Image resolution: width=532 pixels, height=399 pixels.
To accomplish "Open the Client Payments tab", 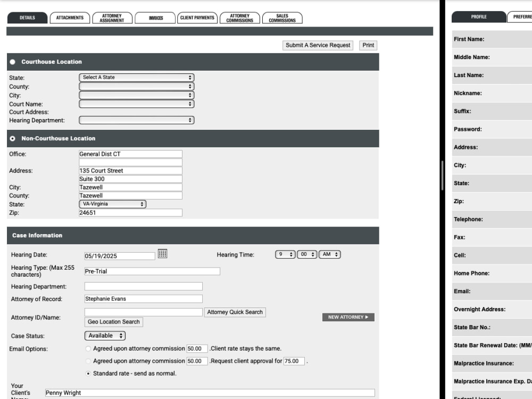I will (197, 18).
